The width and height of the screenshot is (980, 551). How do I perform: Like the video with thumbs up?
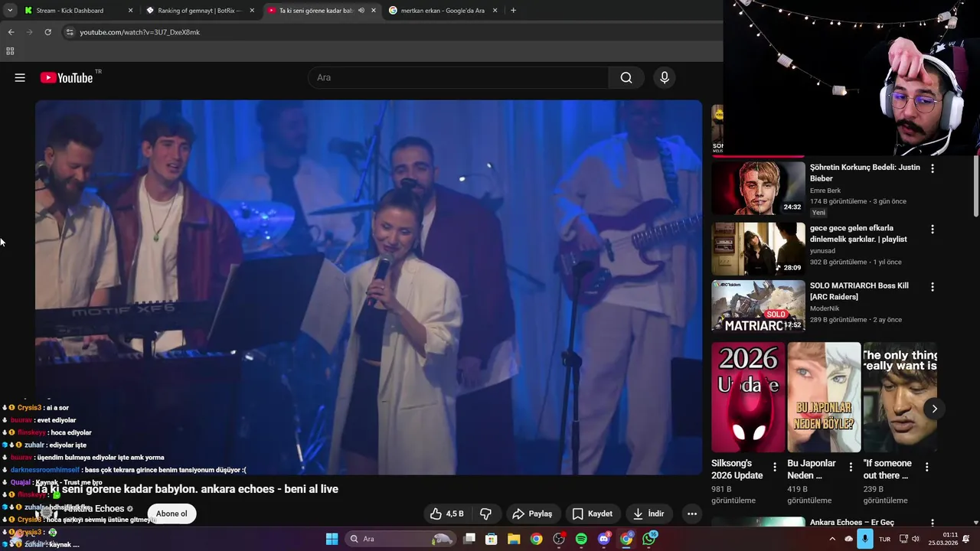click(x=446, y=514)
